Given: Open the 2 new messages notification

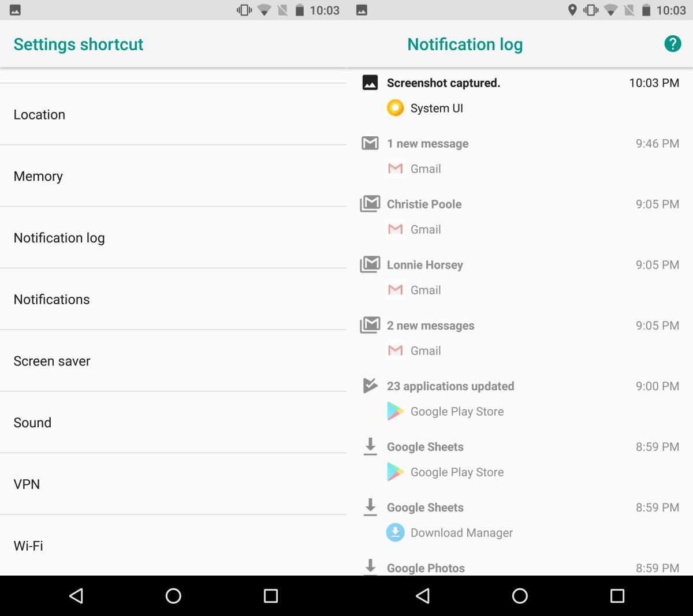Looking at the screenshot, I should tap(520, 338).
